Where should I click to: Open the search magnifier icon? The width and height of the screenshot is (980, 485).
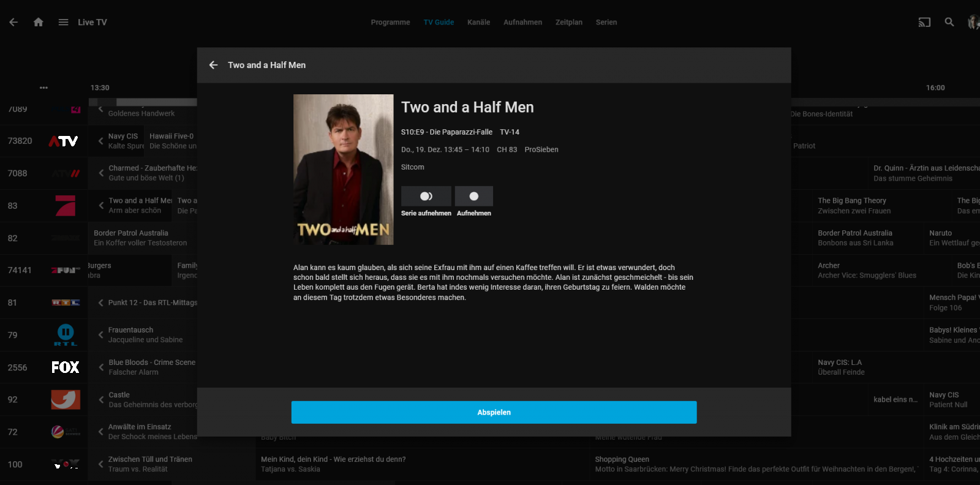pyautogui.click(x=949, y=22)
